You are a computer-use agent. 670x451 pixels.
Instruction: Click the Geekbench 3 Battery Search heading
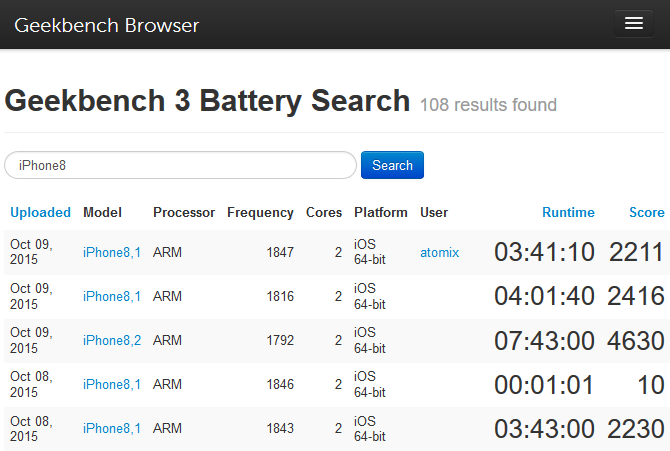tap(207, 101)
